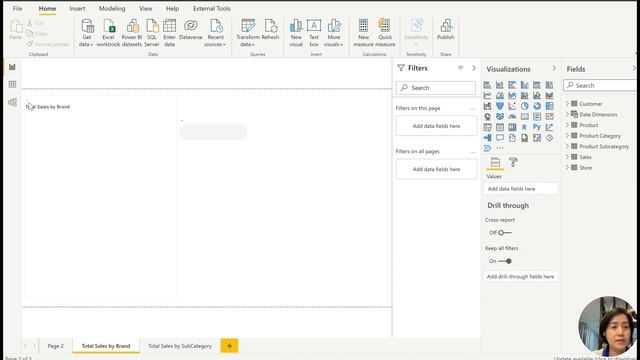Focus the Fields pane search box
The width and height of the screenshot is (640, 360).
600,85
